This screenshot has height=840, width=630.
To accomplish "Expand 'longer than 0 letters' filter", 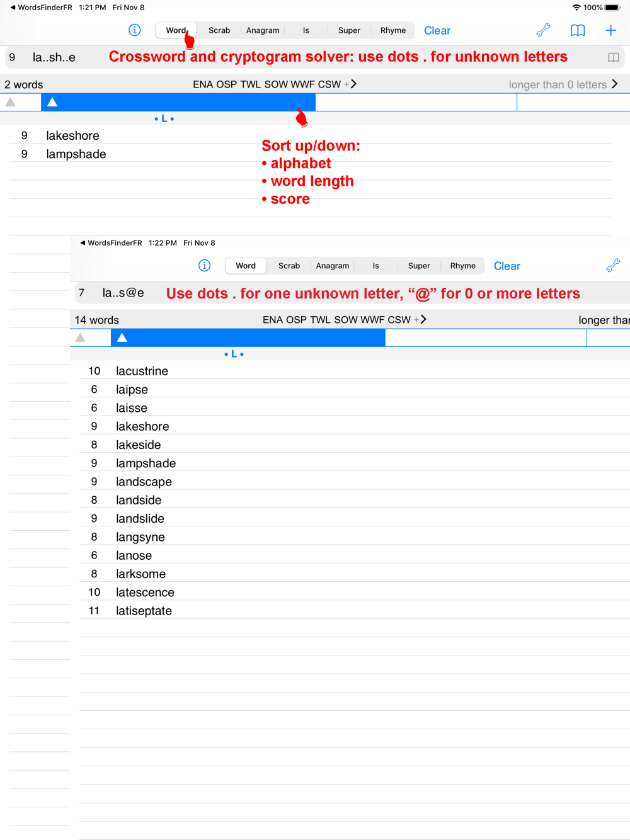I will 563,84.
